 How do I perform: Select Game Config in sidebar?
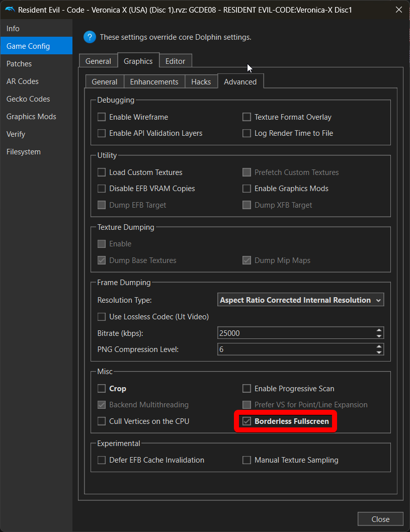tap(36, 46)
